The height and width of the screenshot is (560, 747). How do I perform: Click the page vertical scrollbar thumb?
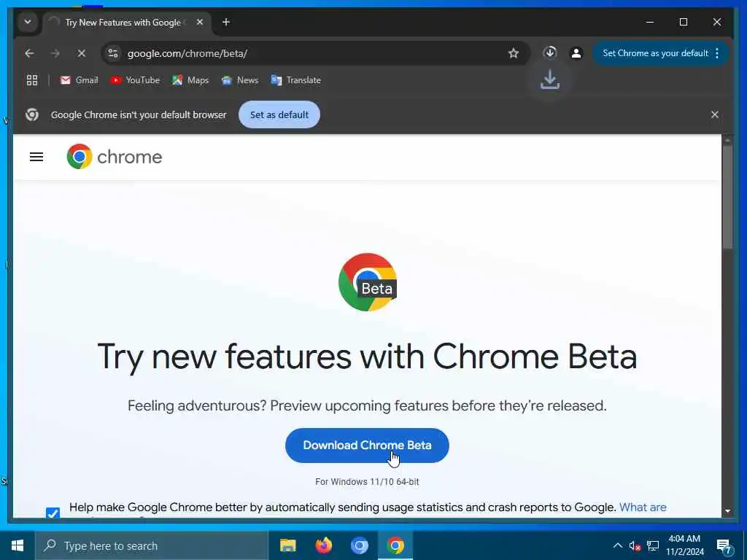[727, 196]
